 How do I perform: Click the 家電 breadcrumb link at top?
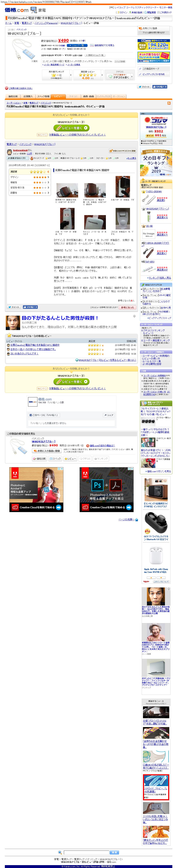pyautogui.click(x=16, y=23)
